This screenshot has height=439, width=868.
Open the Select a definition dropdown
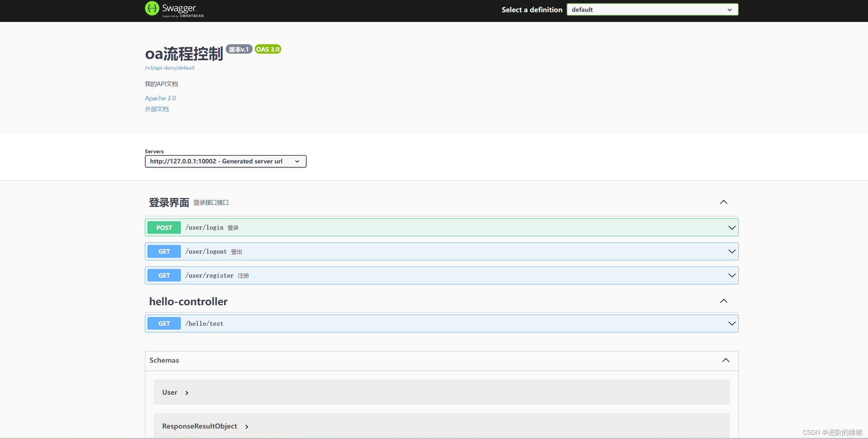[x=652, y=9]
